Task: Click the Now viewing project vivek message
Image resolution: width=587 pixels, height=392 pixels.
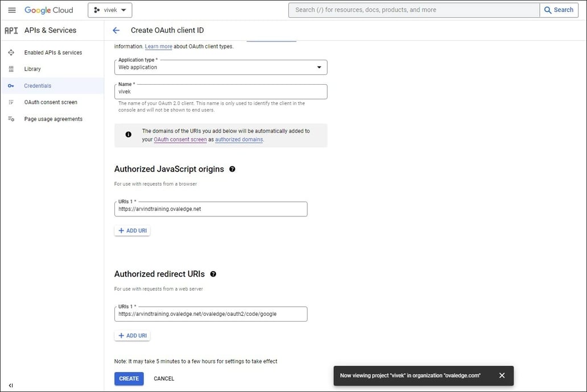Action: (410, 376)
